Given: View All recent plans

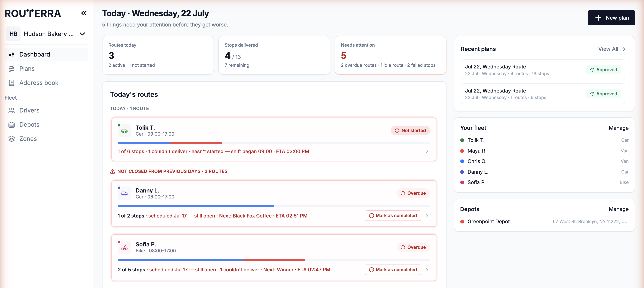Looking at the screenshot, I should (612, 49).
